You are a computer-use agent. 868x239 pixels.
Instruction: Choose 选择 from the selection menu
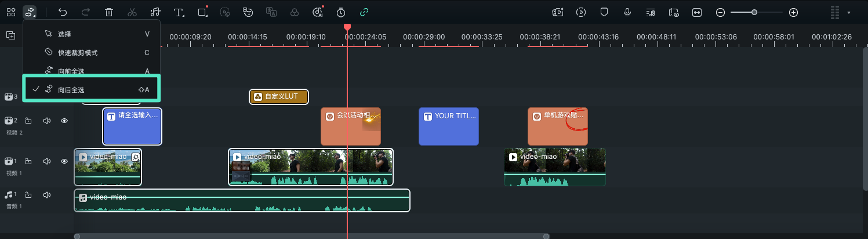coord(65,34)
